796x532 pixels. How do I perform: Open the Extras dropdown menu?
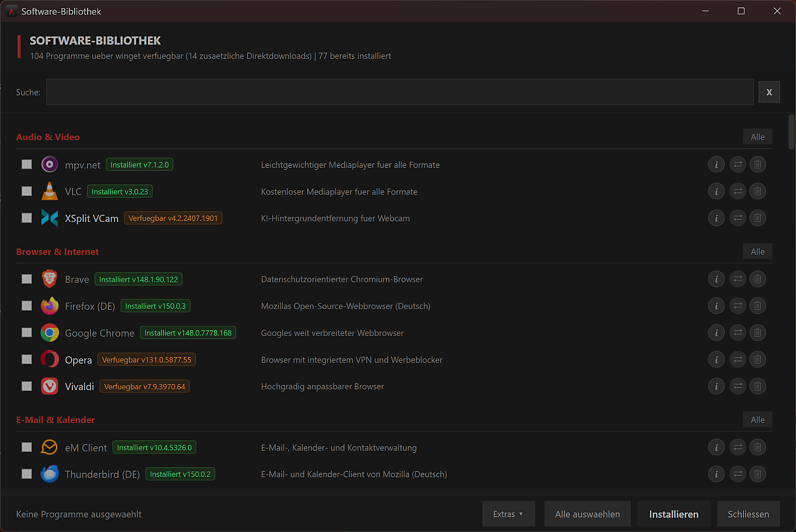[x=508, y=514]
